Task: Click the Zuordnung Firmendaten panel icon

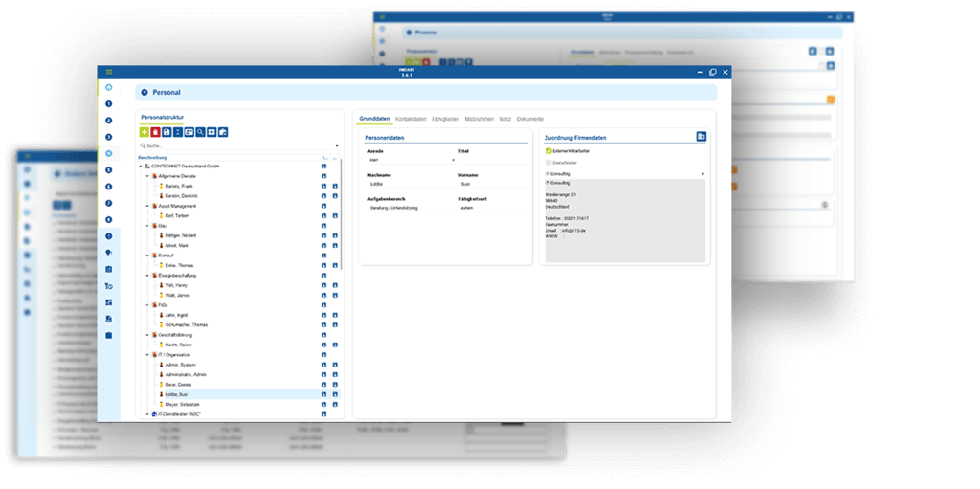Action: pyautogui.click(x=701, y=137)
